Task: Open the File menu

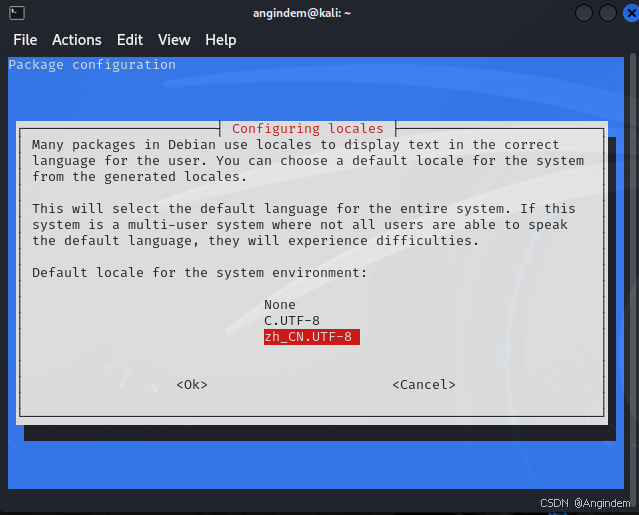Action: click(x=25, y=40)
